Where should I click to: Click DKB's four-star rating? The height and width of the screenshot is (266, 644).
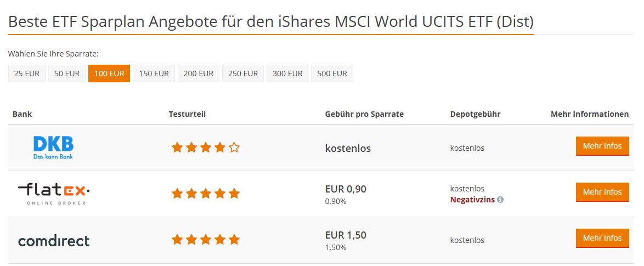tap(206, 148)
